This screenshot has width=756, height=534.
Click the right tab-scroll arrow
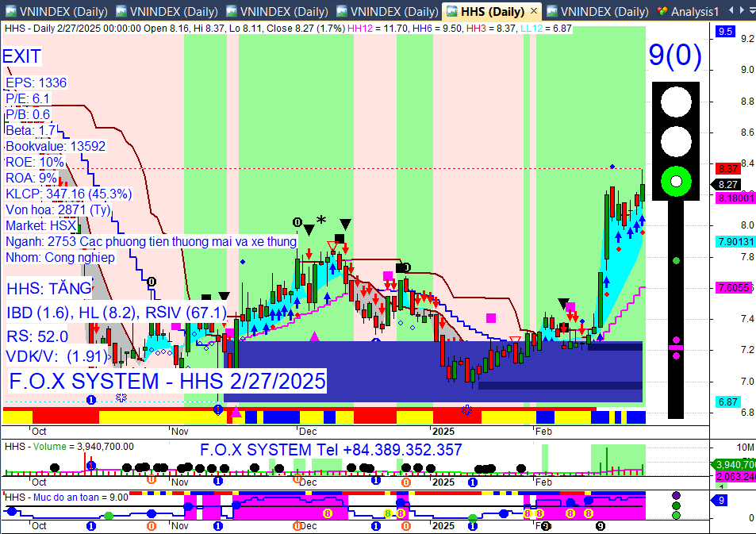[742, 10]
